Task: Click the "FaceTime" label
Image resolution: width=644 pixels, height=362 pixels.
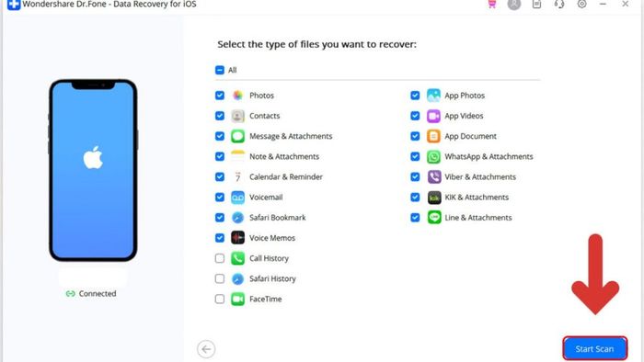Action: coord(266,299)
